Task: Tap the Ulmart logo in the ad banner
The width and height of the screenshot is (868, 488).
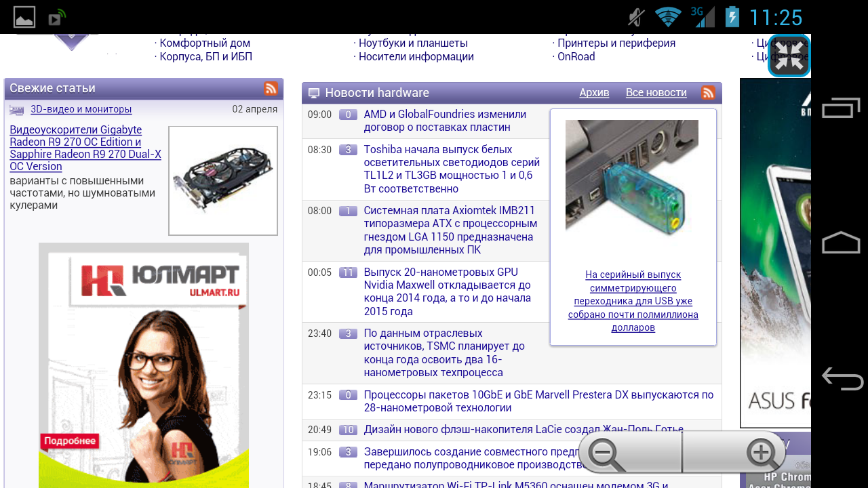Action: click(160, 281)
